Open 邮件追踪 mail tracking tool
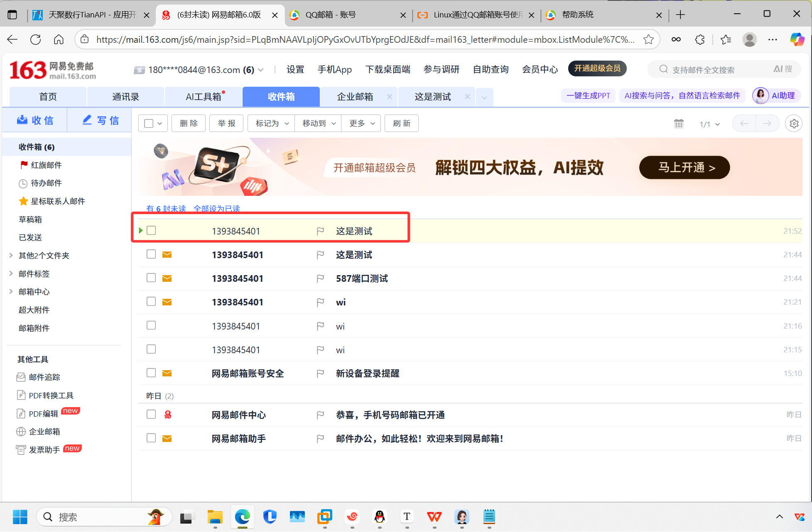Viewport: 812px width, 532px height. coord(44,377)
